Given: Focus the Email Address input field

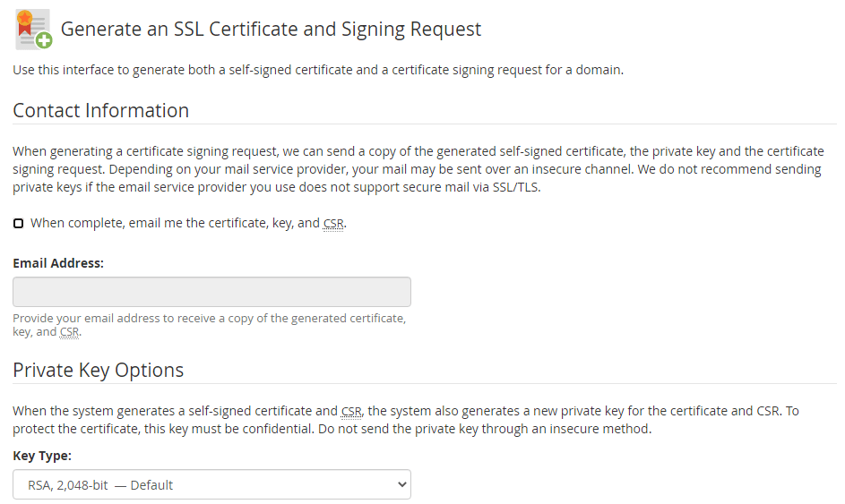Looking at the screenshot, I should pyautogui.click(x=211, y=292).
